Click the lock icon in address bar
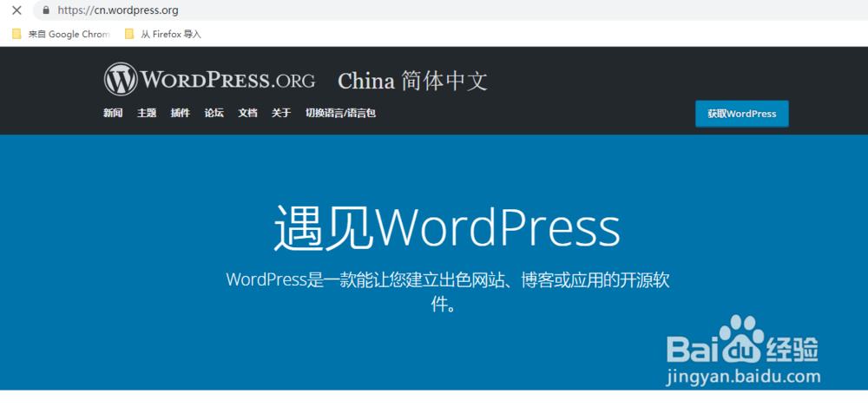 click(x=46, y=10)
